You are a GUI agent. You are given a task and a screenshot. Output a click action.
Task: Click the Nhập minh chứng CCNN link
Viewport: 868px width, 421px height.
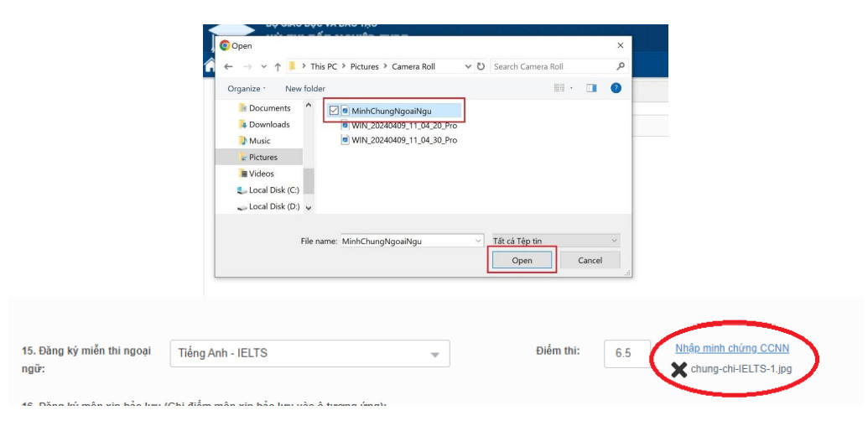point(731,348)
